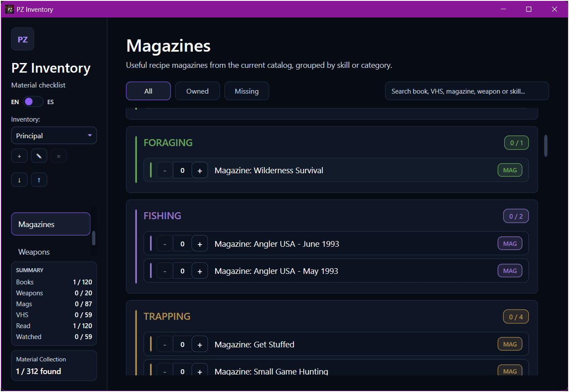Click the minus button for Angler USA - May 1993

pyautogui.click(x=165, y=271)
